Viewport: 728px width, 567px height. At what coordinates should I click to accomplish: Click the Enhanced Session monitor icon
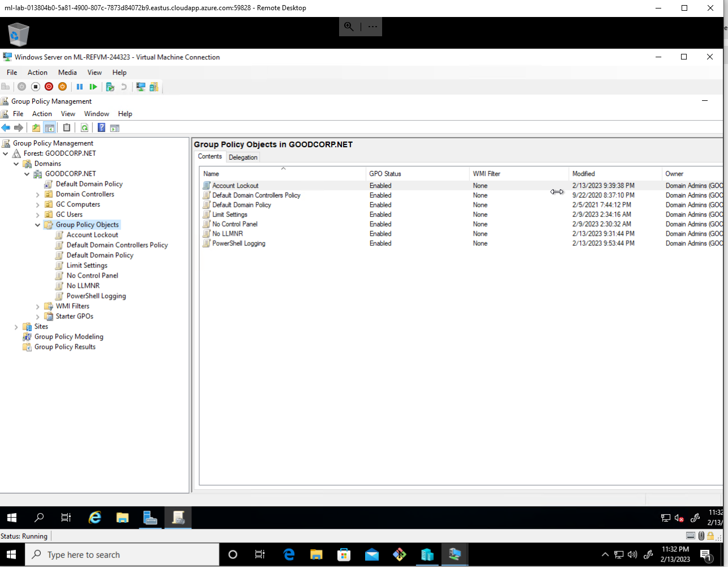coord(140,87)
